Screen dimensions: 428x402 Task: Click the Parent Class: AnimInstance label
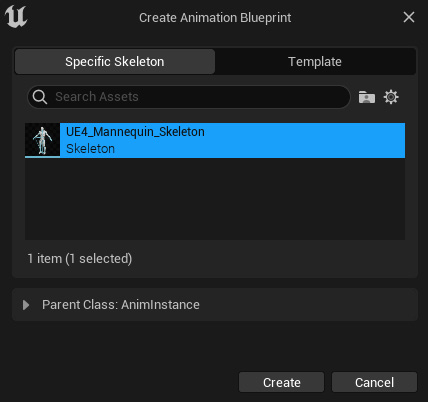coord(121,305)
